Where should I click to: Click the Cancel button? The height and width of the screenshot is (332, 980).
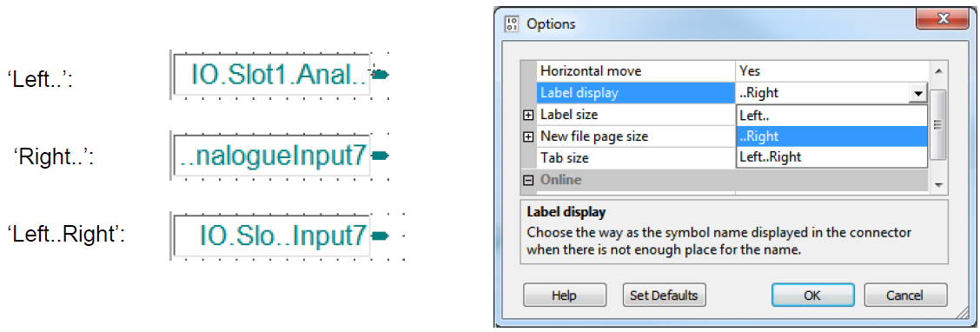[905, 295]
